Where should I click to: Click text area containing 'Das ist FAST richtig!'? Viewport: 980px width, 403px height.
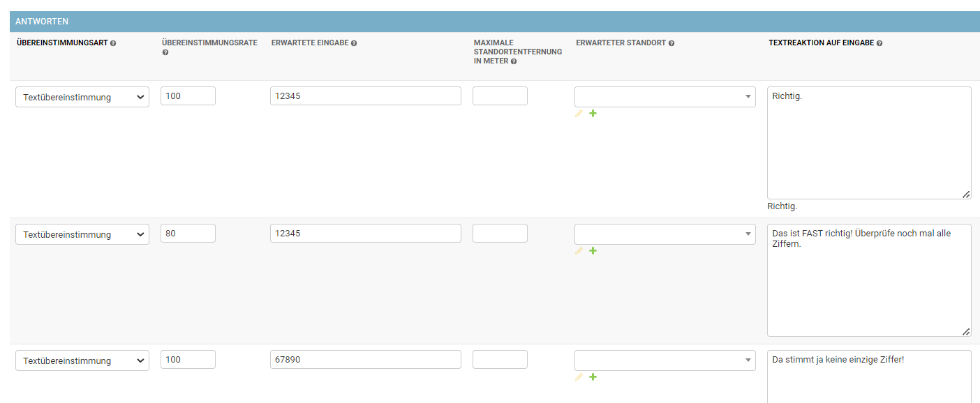click(x=868, y=280)
